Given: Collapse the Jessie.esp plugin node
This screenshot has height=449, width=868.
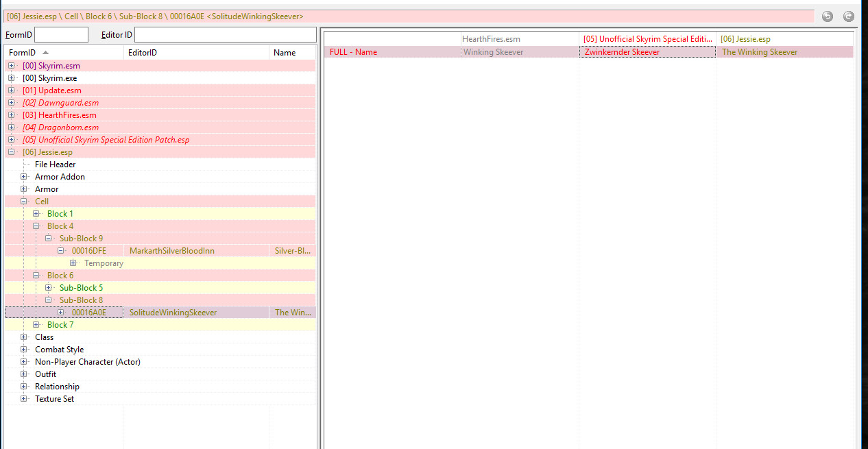Looking at the screenshot, I should pos(11,152).
